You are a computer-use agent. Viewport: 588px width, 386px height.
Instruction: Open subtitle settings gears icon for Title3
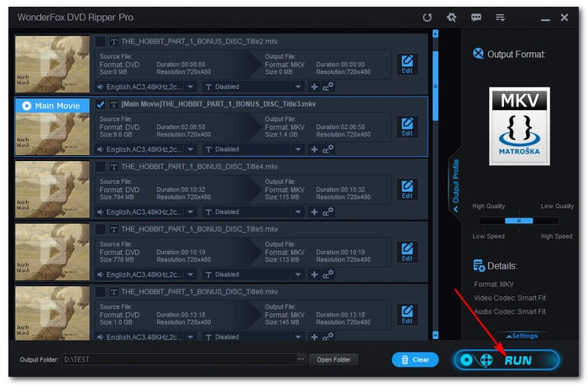[x=328, y=149]
